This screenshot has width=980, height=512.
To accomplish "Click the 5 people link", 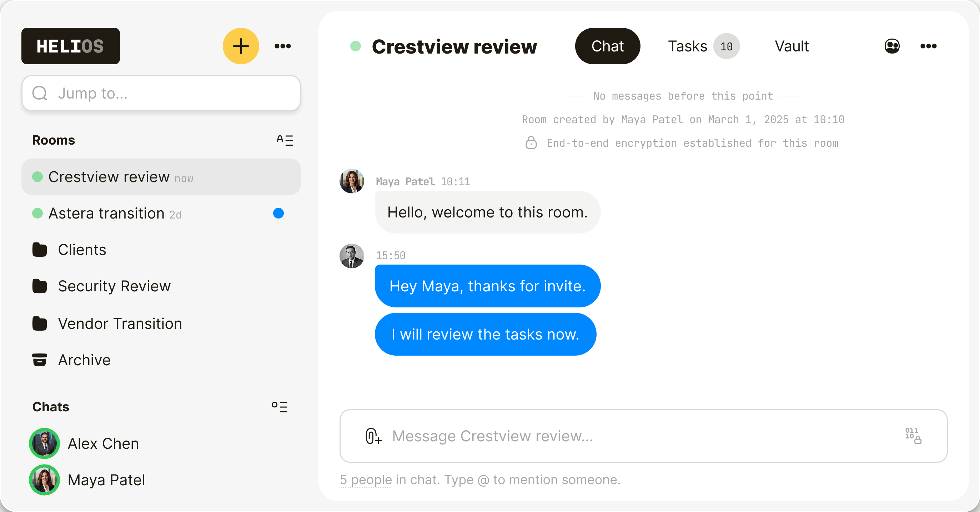I will pos(366,480).
